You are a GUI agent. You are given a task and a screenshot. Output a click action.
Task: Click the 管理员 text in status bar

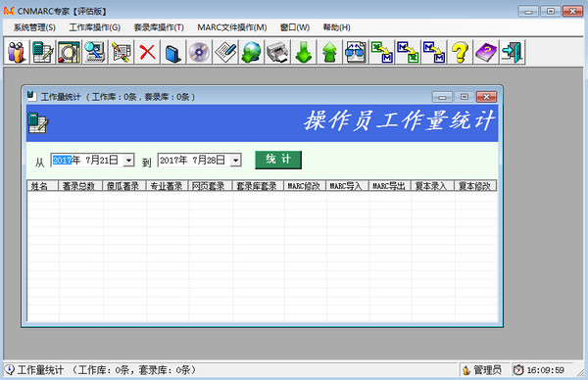pyautogui.click(x=487, y=370)
